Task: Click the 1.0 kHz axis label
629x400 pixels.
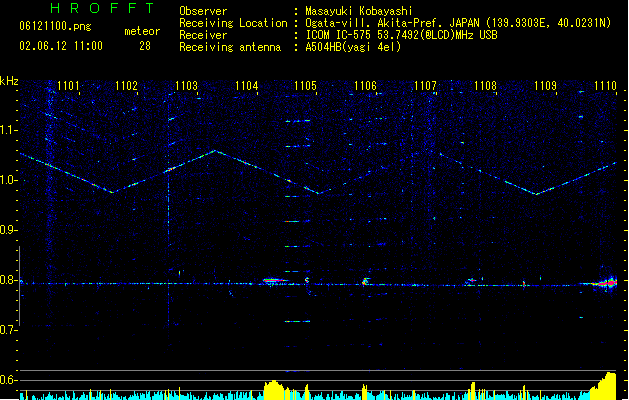Action: click(x=9, y=180)
